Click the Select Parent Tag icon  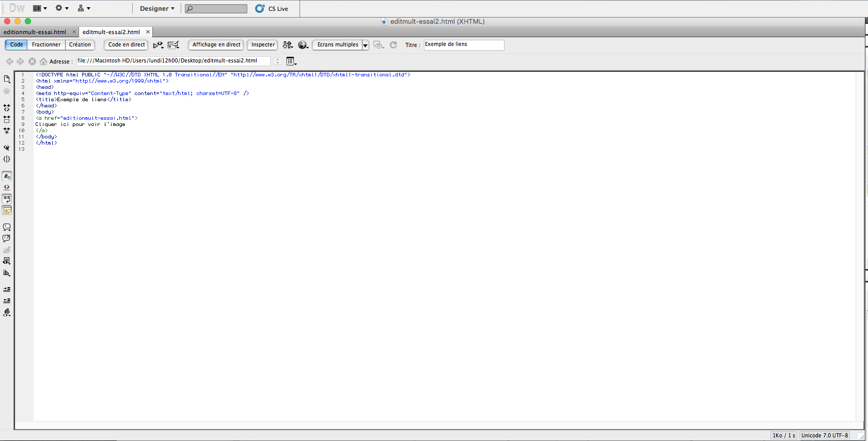pyautogui.click(x=7, y=148)
